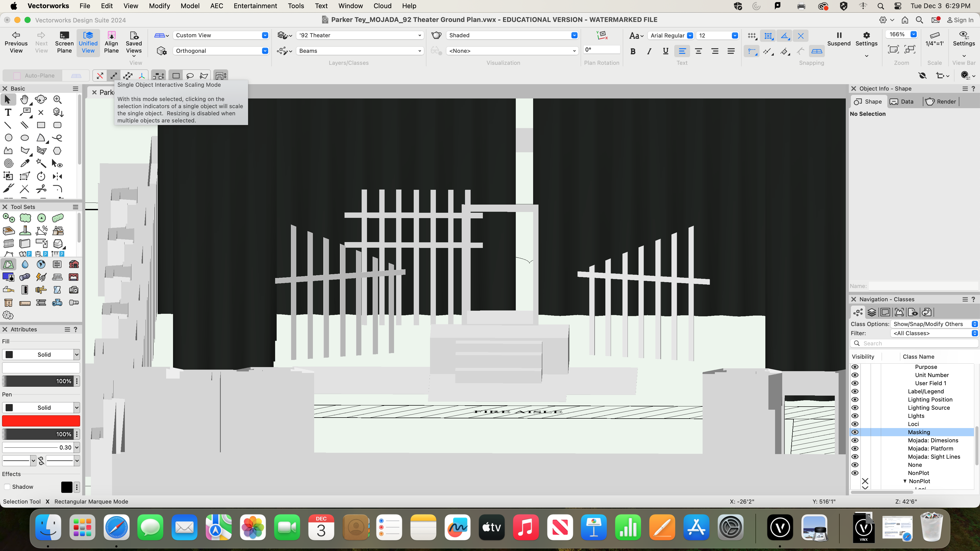The image size is (980, 551).
Task: Toggle visibility of Lighting Source class
Action: 855,408
